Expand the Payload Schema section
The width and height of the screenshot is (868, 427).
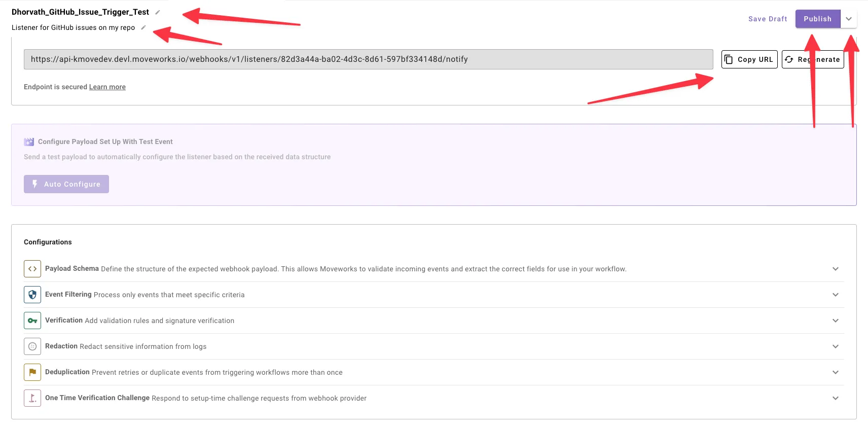click(836, 269)
